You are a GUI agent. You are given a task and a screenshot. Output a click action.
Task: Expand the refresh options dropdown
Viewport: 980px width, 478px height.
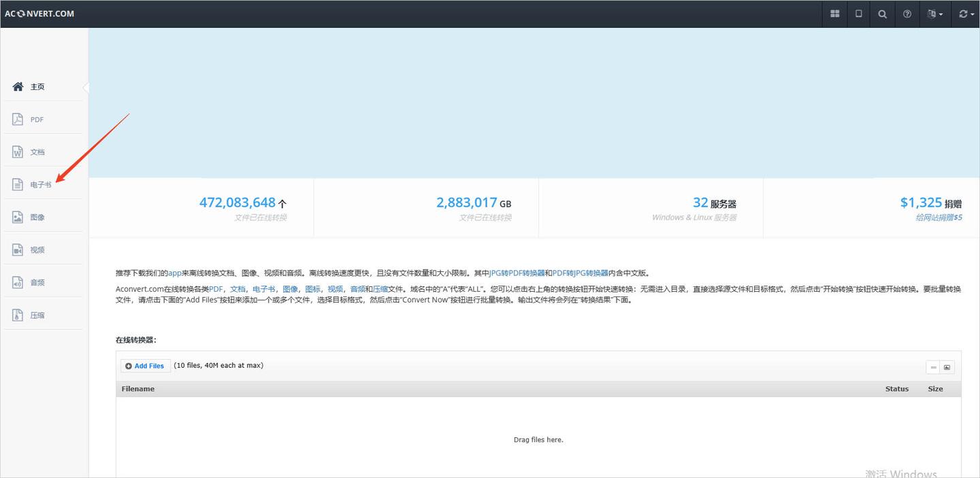[965, 14]
